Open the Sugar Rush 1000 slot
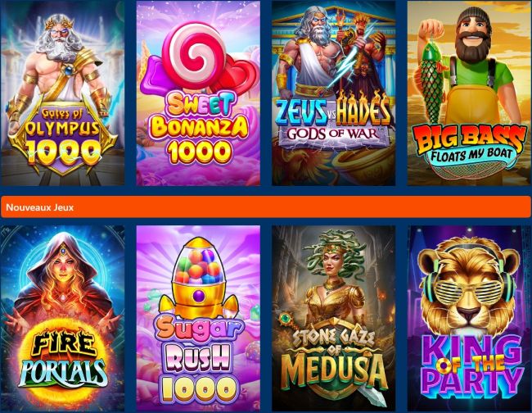The width and height of the screenshot is (532, 413). 198,319
